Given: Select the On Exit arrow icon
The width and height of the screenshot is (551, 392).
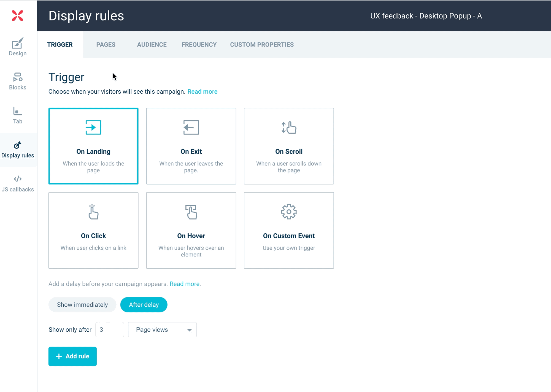Looking at the screenshot, I should coord(191,127).
